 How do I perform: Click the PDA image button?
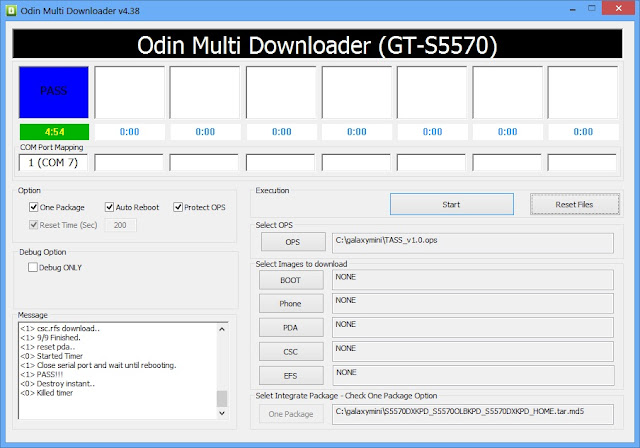[x=291, y=328]
